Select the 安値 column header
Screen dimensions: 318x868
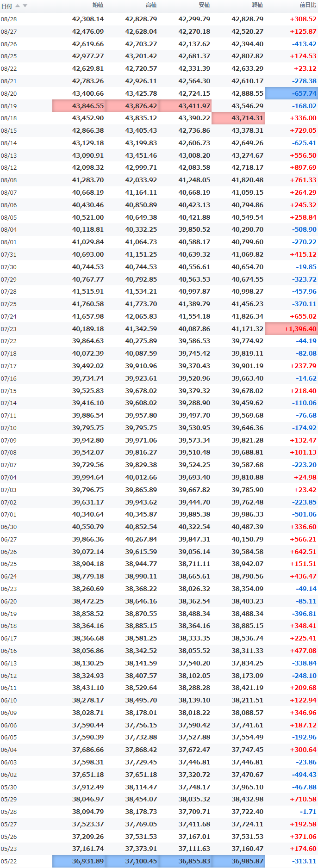click(204, 5)
